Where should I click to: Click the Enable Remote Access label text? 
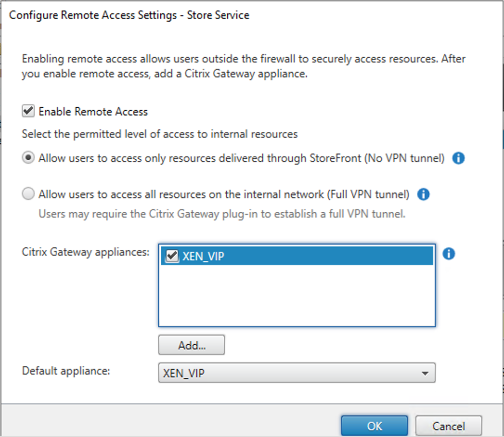click(x=93, y=111)
